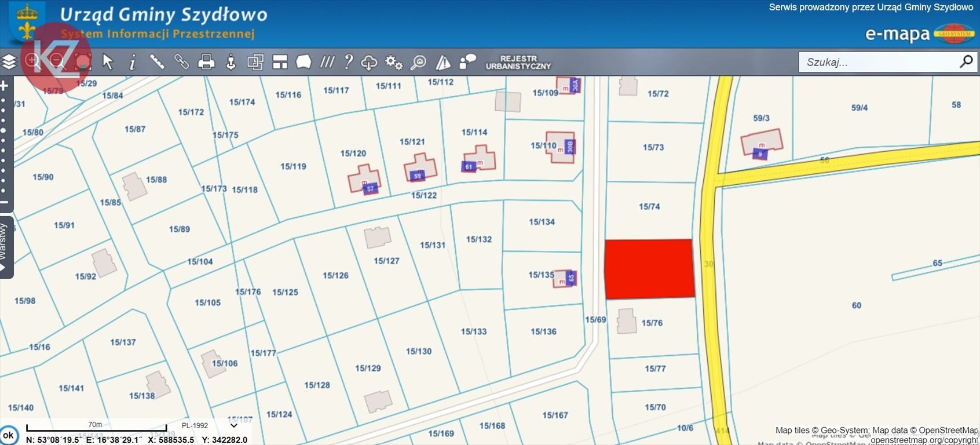Click house number marker 57
This screenshot has width=980, height=445.
click(x=370, y=189)
